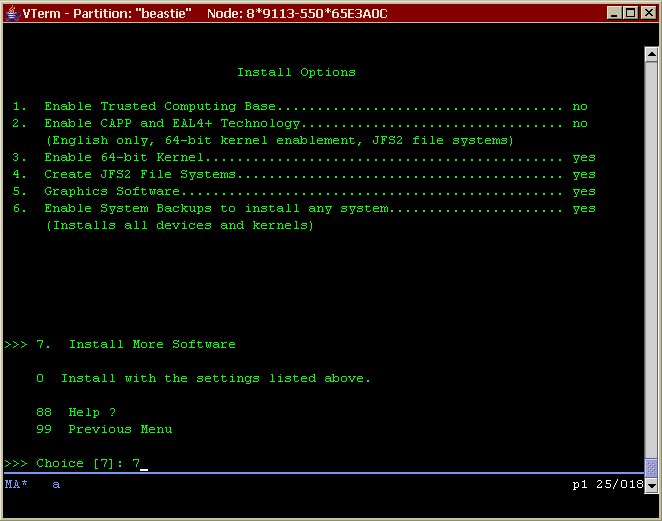Image resolution: width=662 pixels, height=521 pixels.
Task: Click the "yes" value for 64-bit Kernel
Action: [583, 157]
